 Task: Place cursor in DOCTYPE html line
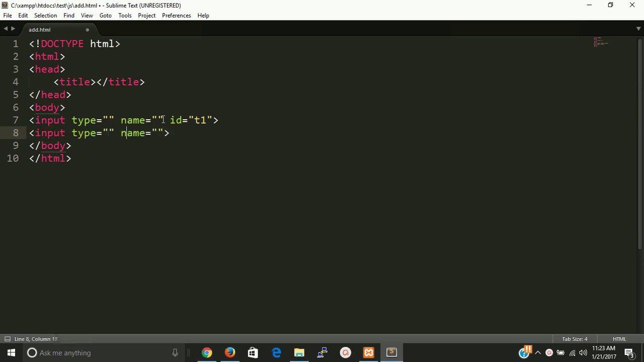coord(74,44)
